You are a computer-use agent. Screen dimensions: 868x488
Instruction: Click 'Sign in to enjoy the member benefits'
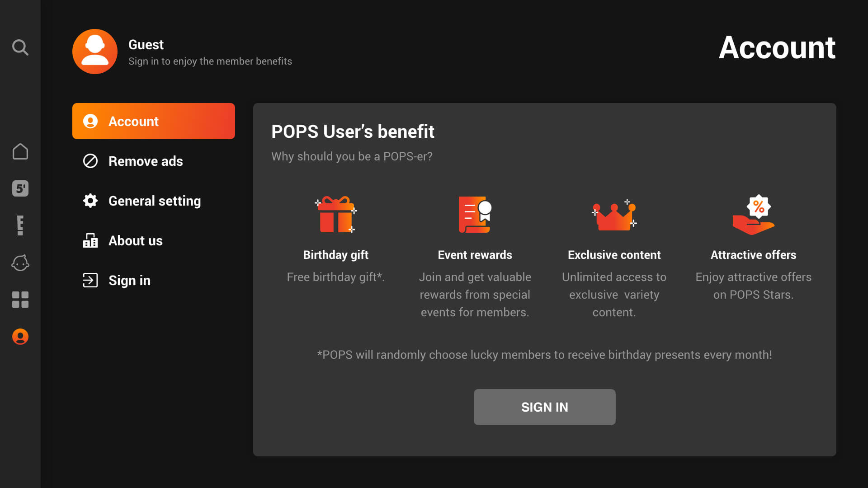210,61
